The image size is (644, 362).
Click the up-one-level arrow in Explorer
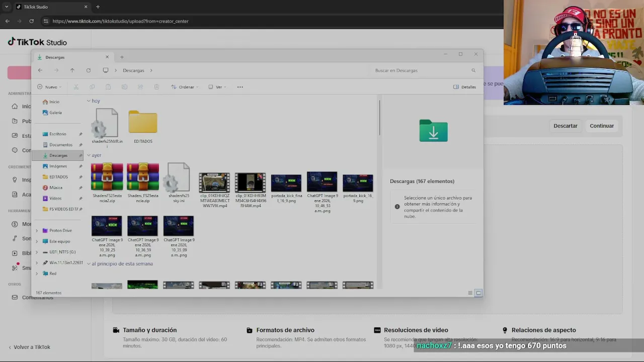tap(72, 70)
